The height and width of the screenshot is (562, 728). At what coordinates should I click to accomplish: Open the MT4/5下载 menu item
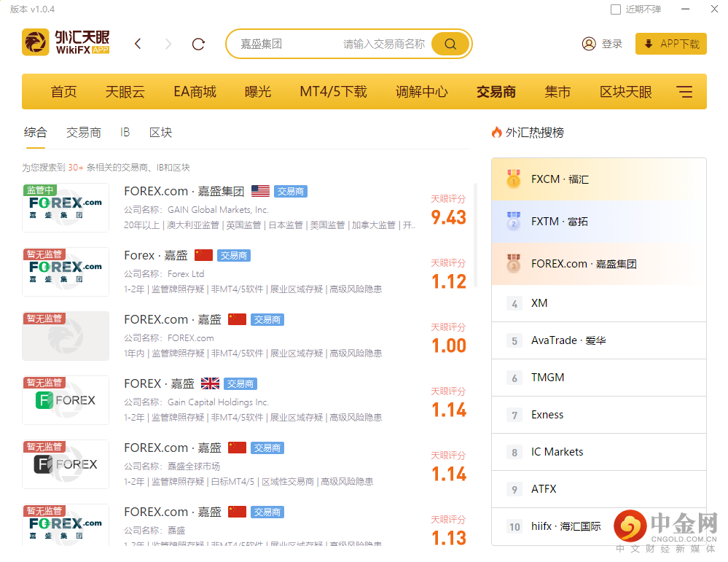pos(332,91)
